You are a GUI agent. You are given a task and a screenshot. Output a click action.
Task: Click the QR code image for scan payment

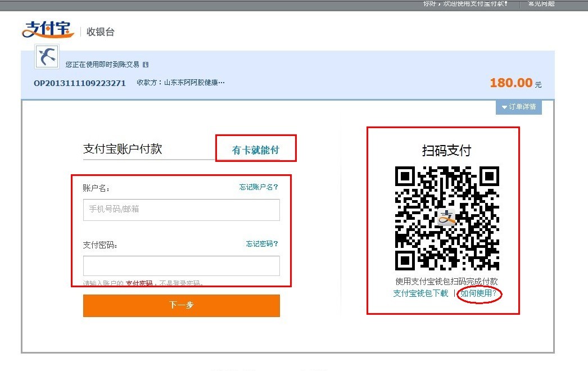[x=447, y=218]
